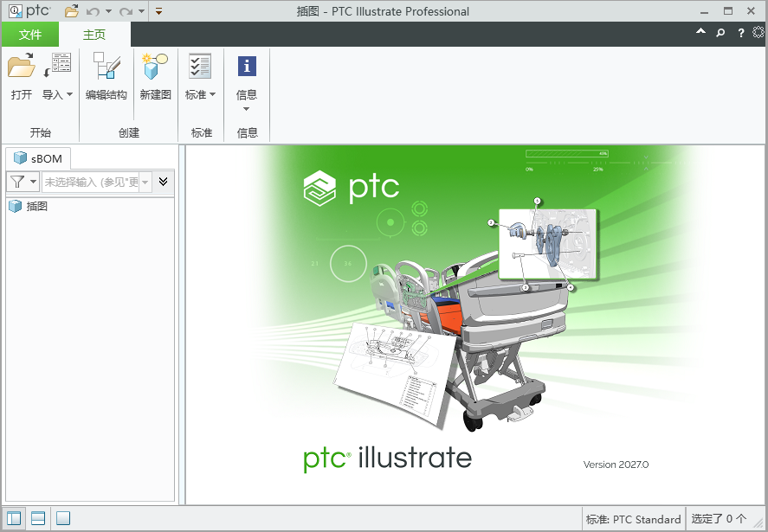Image resolution: width=768 pixels, height=532 pixels.
Task: Click the Information (信息) icon
Action: 247,66
